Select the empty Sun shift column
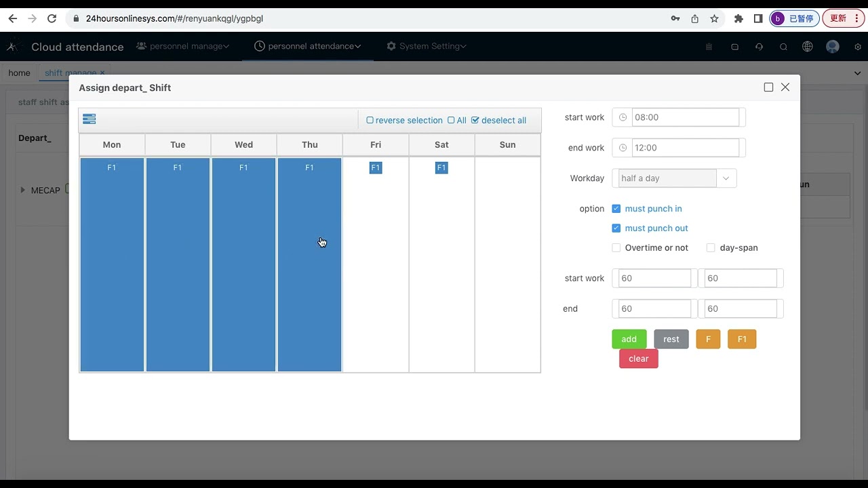The width and height of the screenshot is (868, 488). tap(507, 265)
